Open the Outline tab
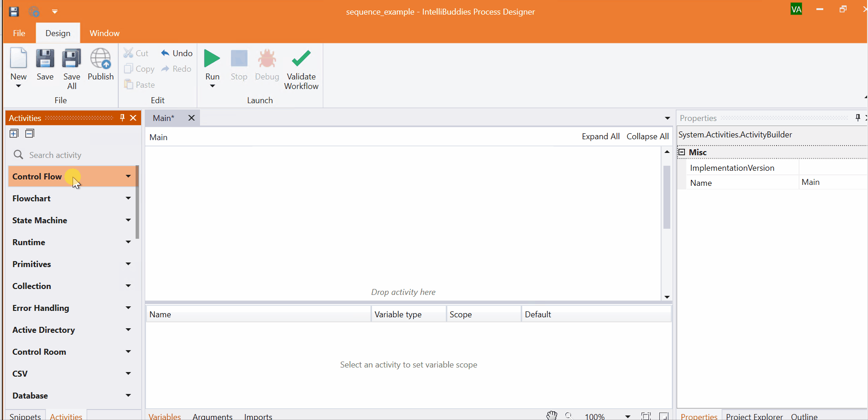Image resolution: width=868 pixels, height=420 pixels. (805, 416)
